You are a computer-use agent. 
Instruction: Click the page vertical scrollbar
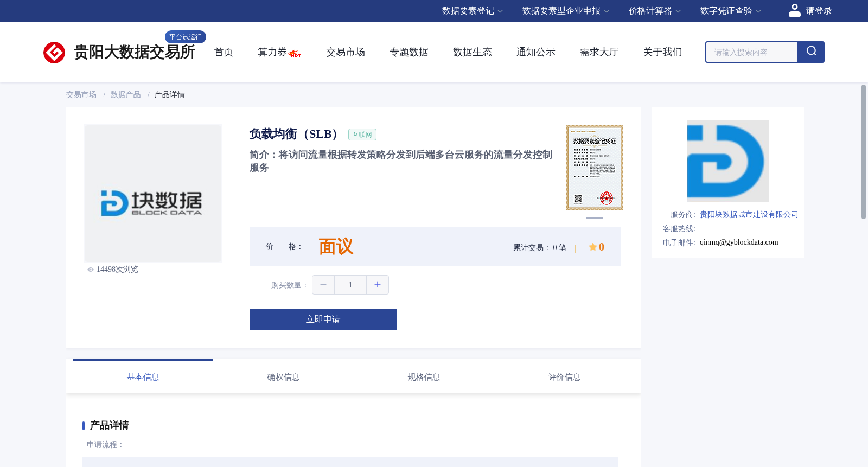[864, 152]
